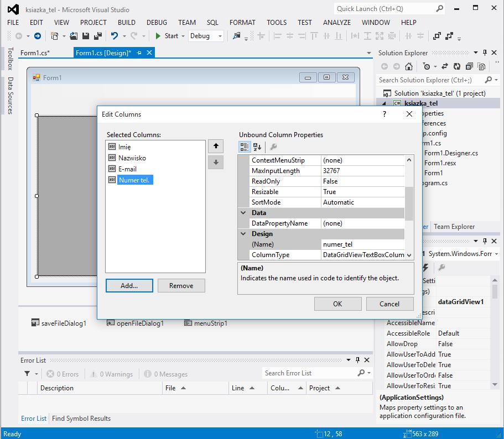Save the current file with the floppy icon
Viewport: 504px width, 439px height.
(86, 36)
